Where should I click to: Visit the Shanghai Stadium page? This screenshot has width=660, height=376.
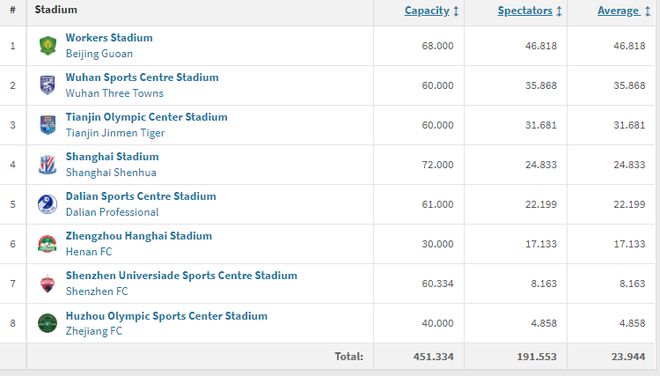[x=112, y=157]
